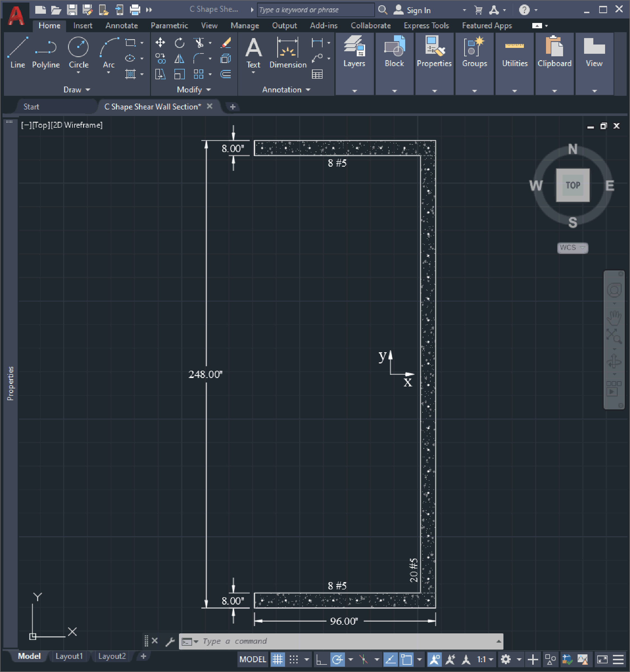Insert a Table from Annotation panel
This screenshot has width=630, height=672.
pos(317,74)
